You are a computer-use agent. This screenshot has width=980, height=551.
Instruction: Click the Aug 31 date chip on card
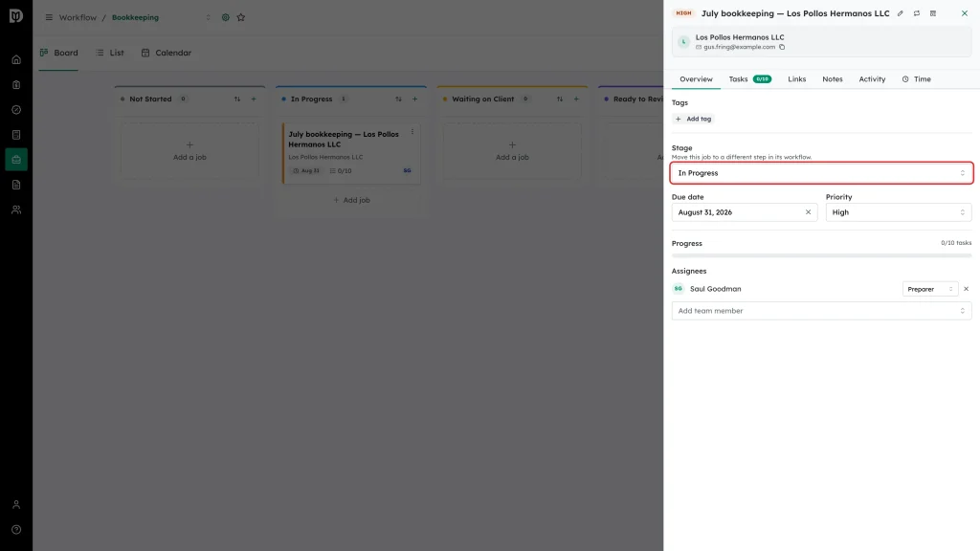point(306,170)
